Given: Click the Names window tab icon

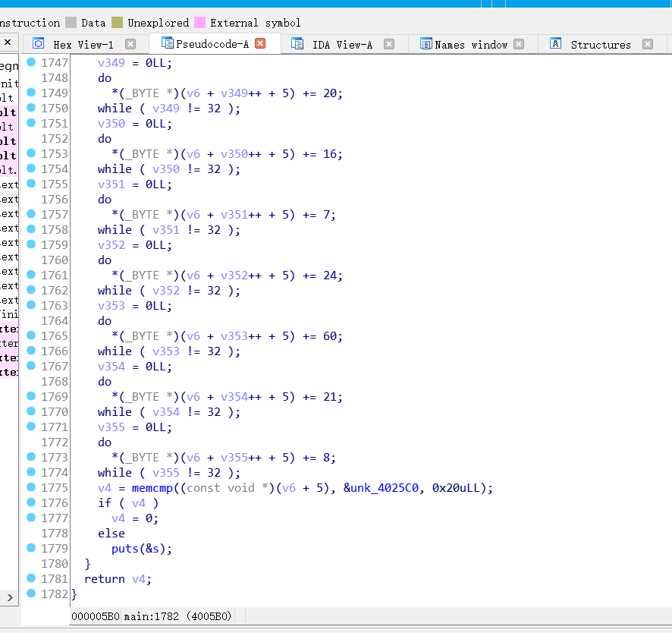Looking at the screenshot, I should (x=426, y=44).
